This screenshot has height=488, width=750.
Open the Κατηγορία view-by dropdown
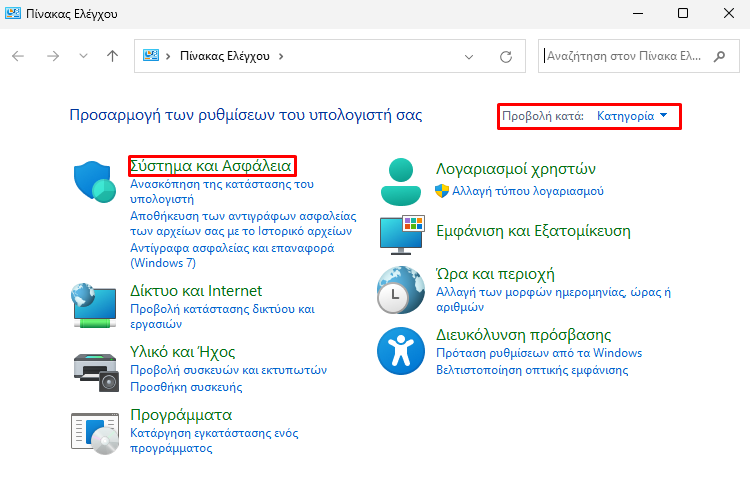(x=632, y=116)
